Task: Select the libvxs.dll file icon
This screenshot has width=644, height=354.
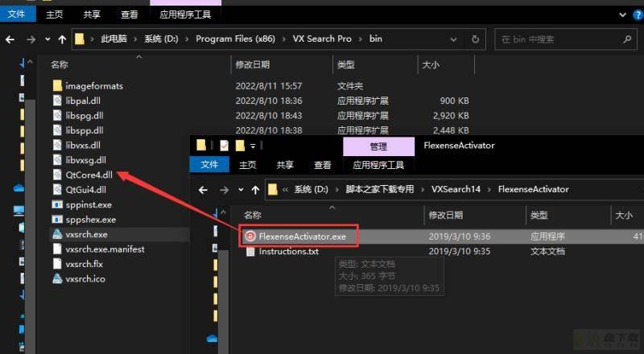Action: coord(57,145)
